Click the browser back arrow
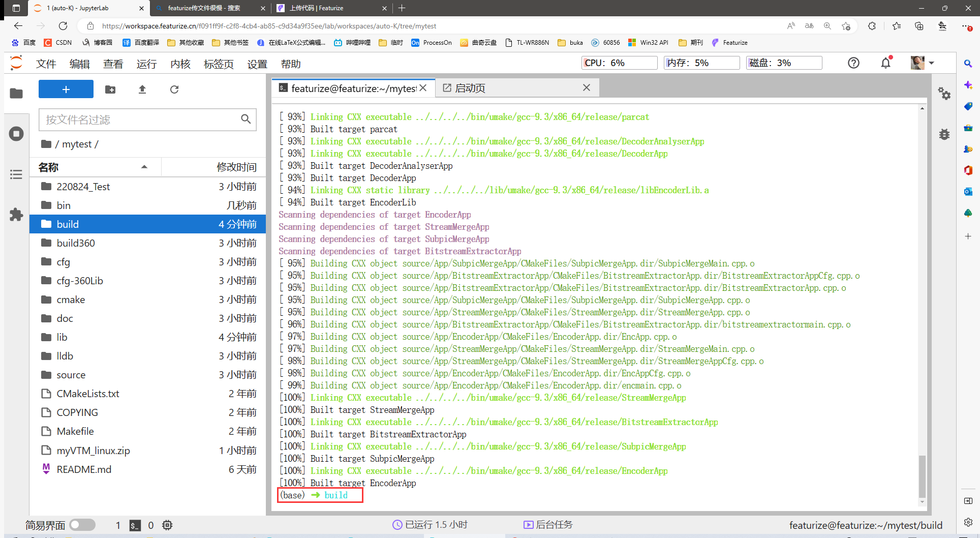 18,26
